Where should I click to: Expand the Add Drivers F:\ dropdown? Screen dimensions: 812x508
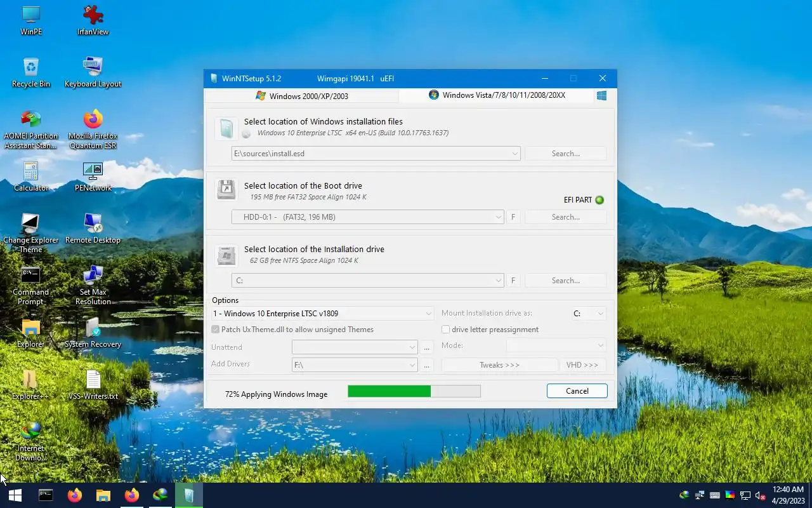click(412, 365)
